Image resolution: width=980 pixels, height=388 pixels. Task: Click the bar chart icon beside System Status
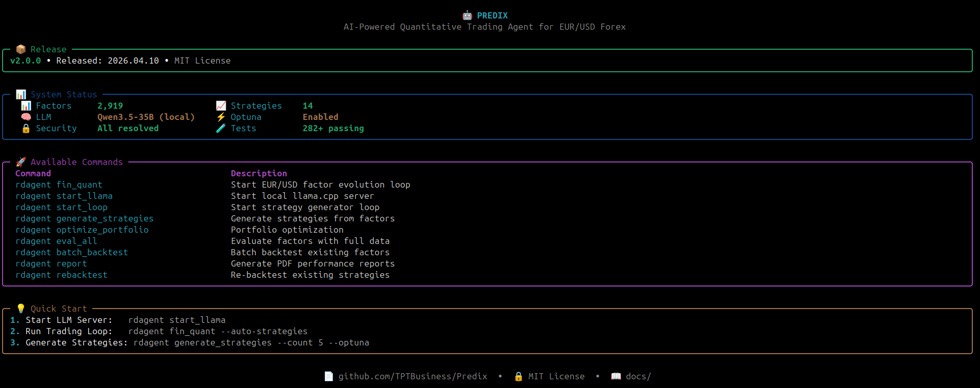(21, 94)
